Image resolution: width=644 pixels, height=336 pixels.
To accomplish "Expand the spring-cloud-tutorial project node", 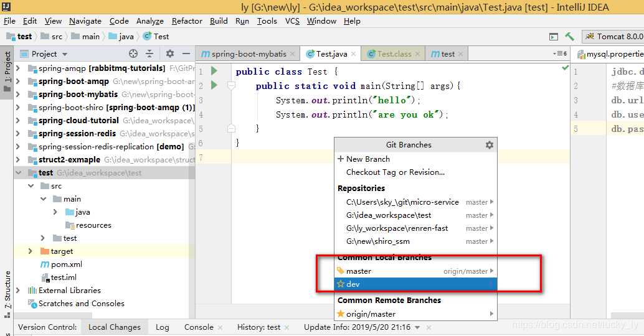I will pos(18,121).
